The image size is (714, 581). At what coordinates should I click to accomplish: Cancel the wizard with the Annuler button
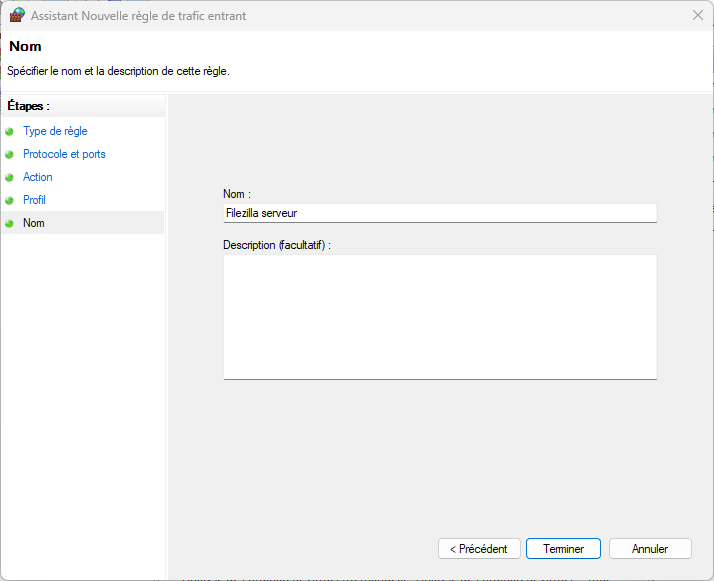(650, 549)
